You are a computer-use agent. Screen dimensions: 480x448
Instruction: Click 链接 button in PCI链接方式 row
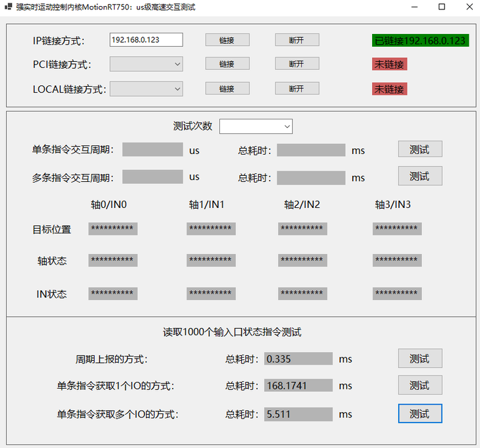click(x=227, y=64)
